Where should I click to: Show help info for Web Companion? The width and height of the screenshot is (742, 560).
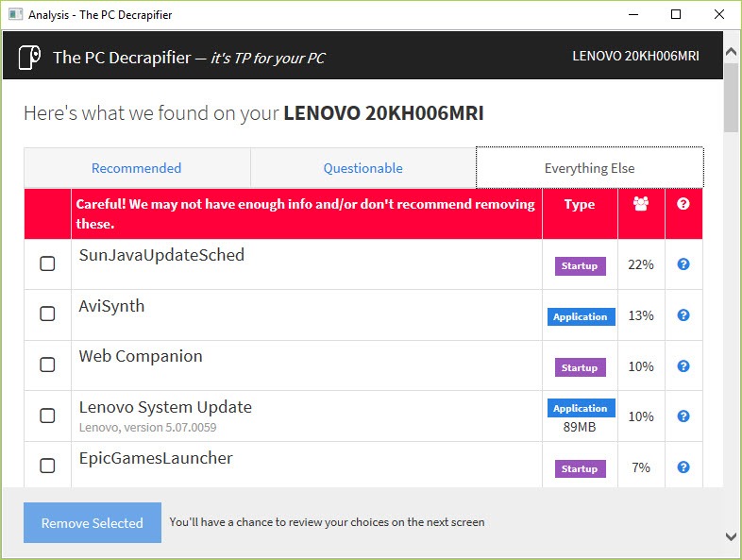tap(683, 365)
